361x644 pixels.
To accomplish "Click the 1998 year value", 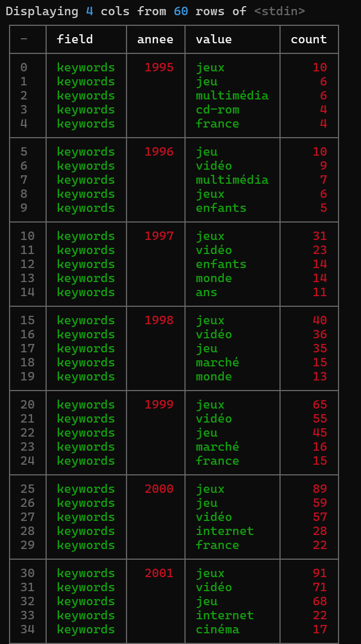I will click(x=159, y=320).
